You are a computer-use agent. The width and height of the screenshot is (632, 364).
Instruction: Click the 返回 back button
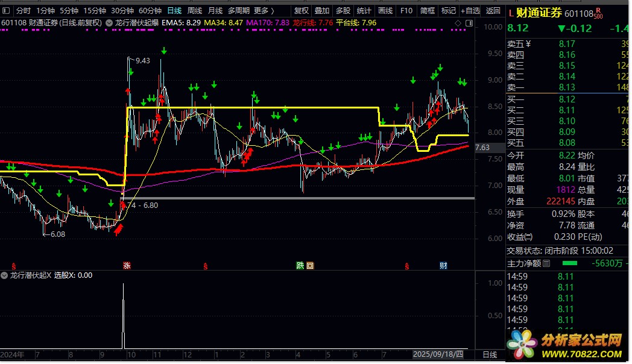coord(493,10)
